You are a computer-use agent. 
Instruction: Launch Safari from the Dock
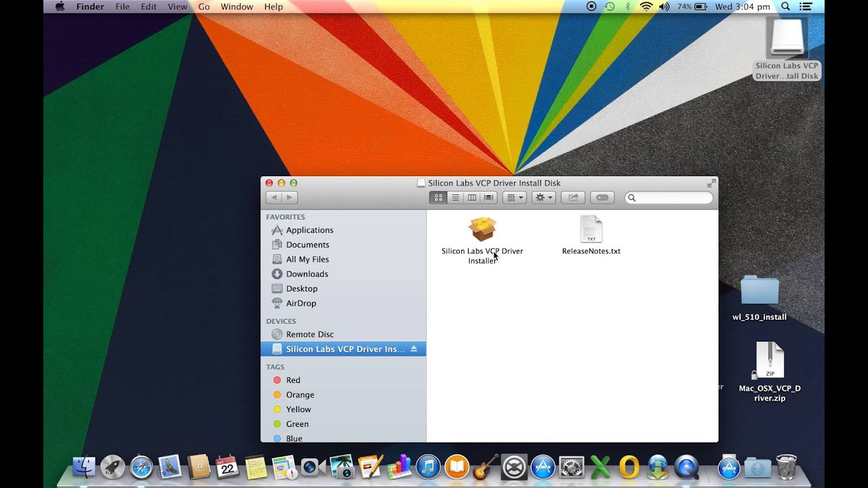pyautogui.click(x=141, y=467)
